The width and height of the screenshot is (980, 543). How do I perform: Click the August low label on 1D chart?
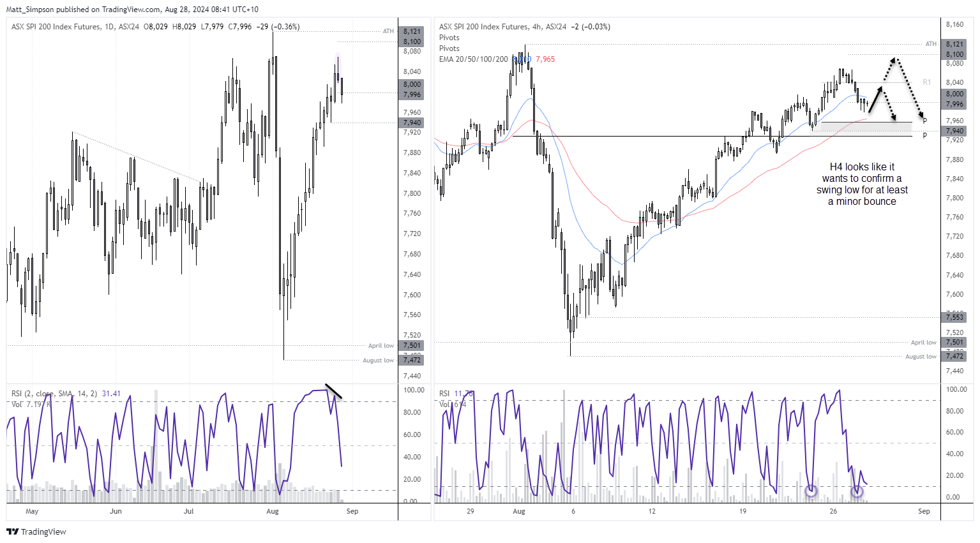[x=378, y=360]
